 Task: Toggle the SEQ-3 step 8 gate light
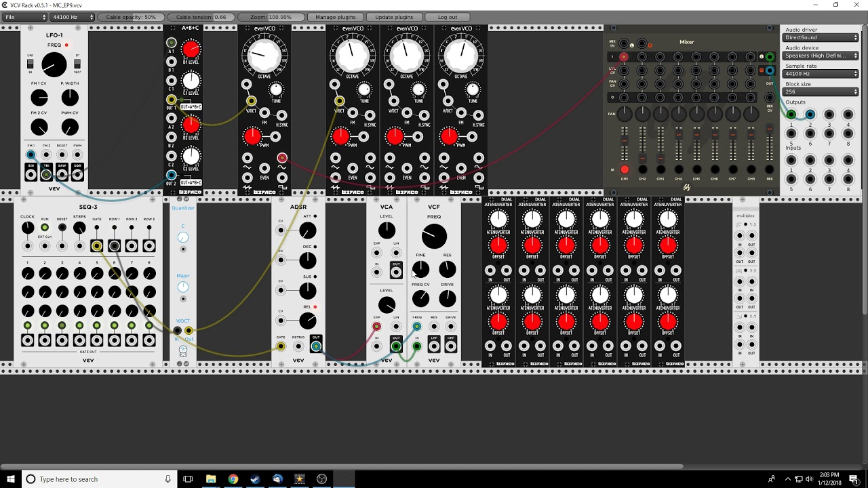[x=149, y=326]
